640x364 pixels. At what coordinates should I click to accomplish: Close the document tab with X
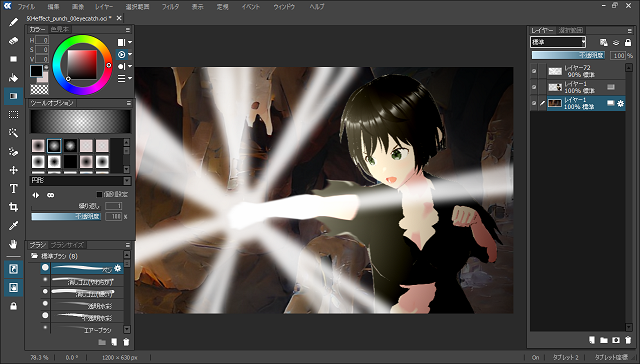[x=119, y=18]
